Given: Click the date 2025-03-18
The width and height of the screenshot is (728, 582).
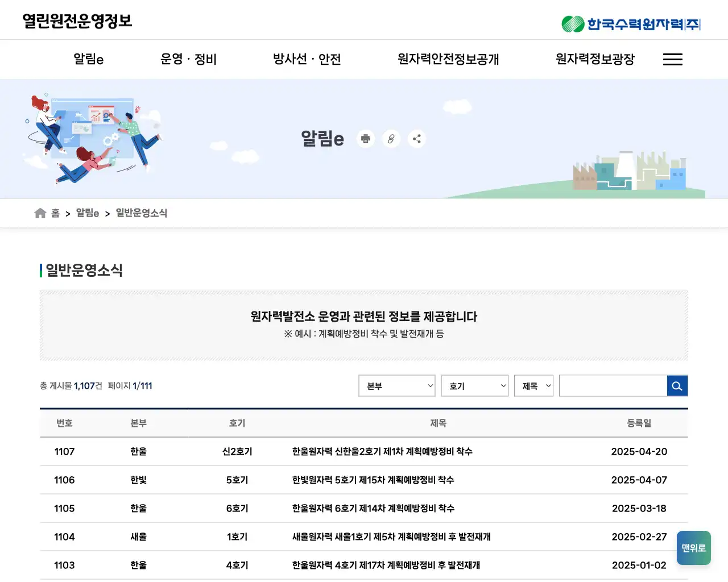Looking at the screenshot, I should (x=639, y=509).
